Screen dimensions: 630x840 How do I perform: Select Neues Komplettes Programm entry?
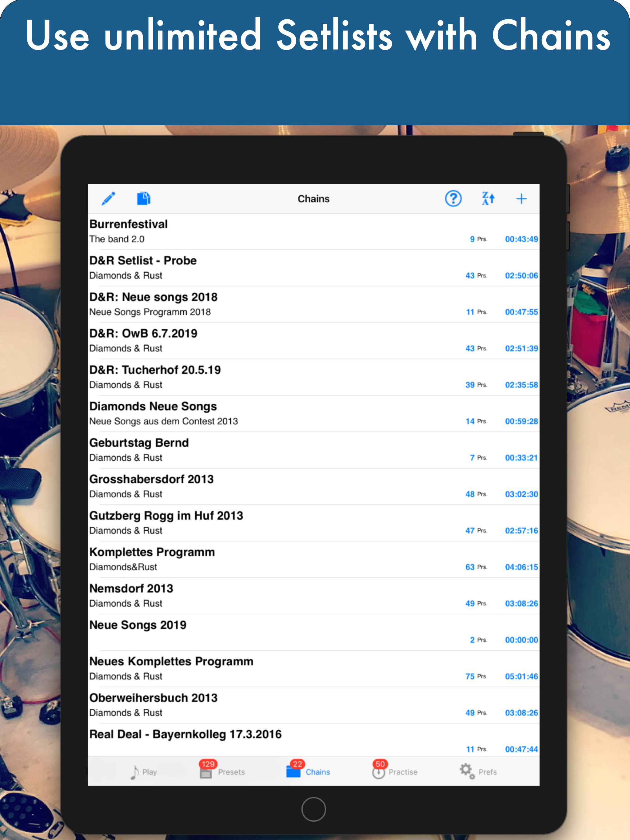(x=313, y=669)
